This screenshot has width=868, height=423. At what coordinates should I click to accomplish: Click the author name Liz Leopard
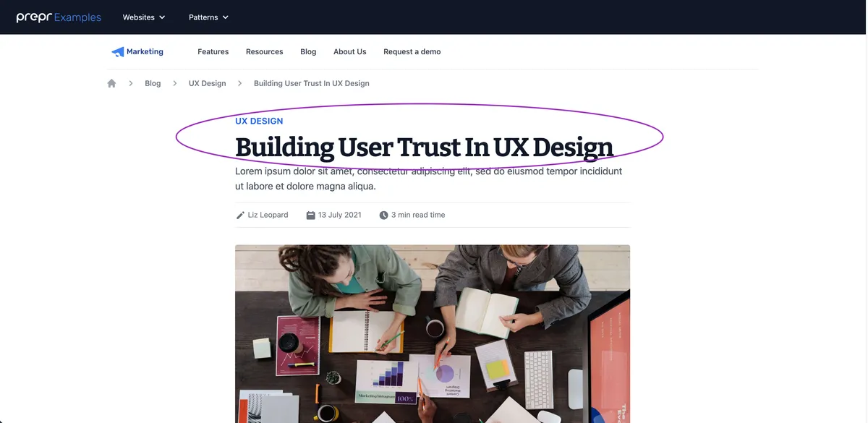pyautogui.click(x=268, y=215)
